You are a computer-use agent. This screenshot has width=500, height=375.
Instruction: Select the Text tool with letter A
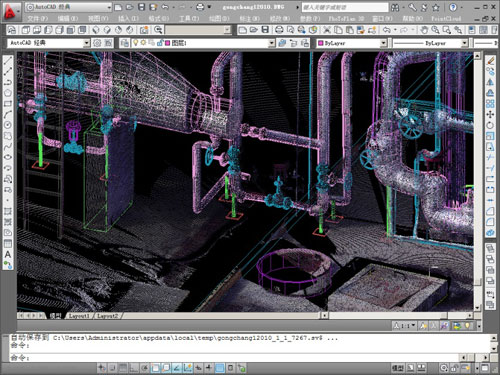tap(8, 255)
